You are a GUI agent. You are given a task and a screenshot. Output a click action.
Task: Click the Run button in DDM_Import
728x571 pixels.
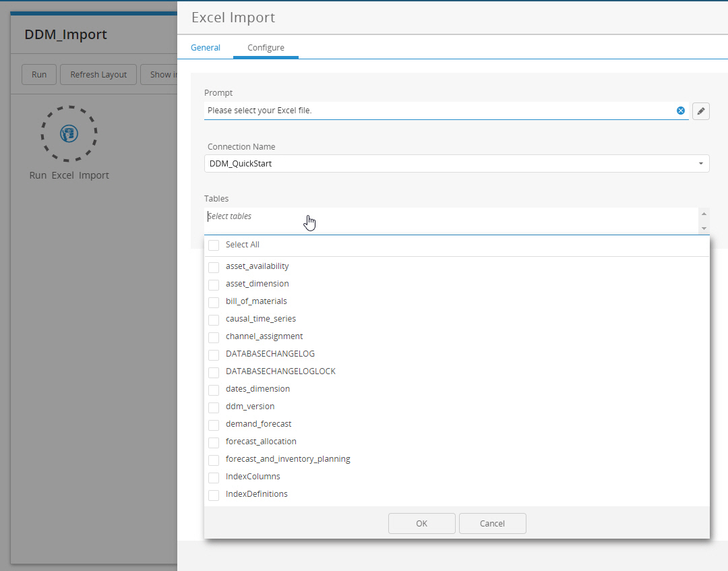(x=39, y=74)
